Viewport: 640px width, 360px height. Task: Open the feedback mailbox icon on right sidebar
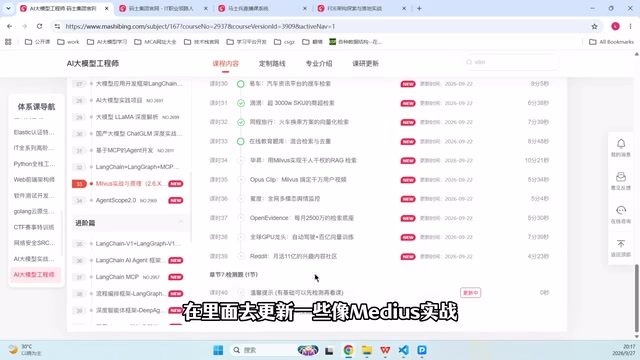click(621, 177)
